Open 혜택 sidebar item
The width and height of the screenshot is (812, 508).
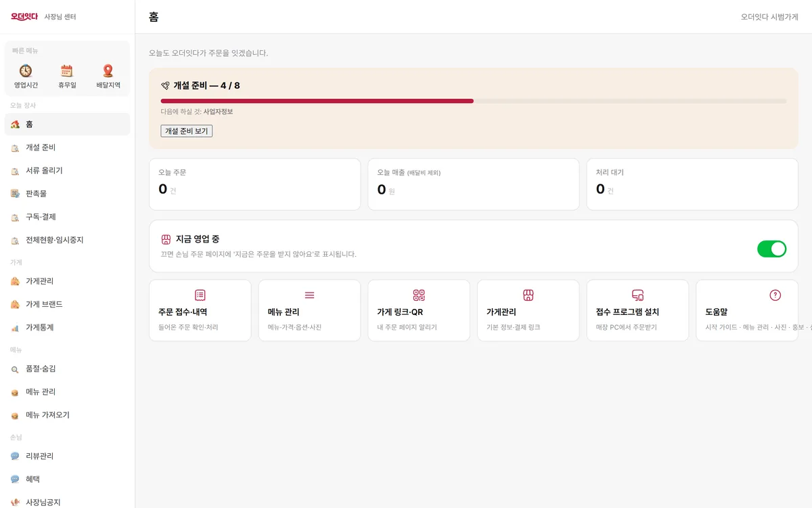(x=67, y=480)
